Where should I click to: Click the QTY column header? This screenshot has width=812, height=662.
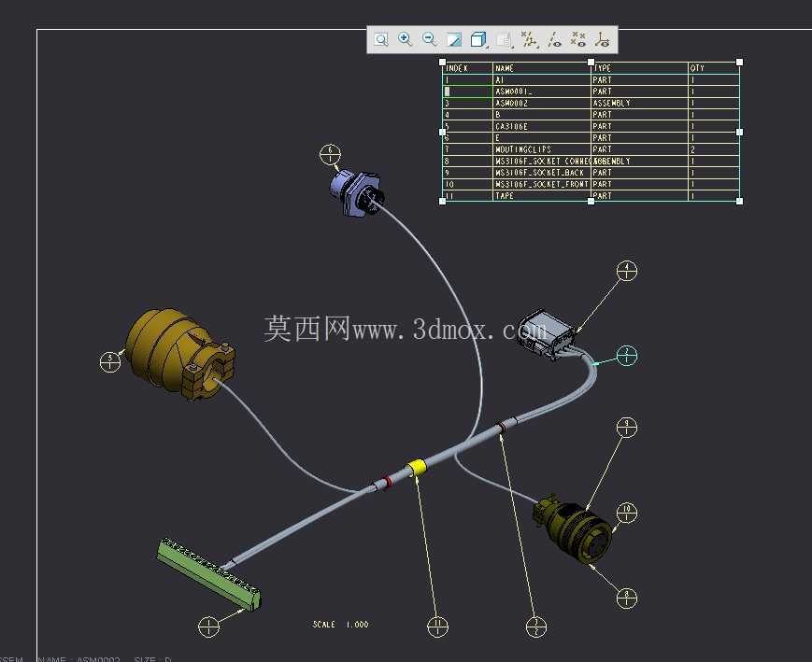pos(714,68)
